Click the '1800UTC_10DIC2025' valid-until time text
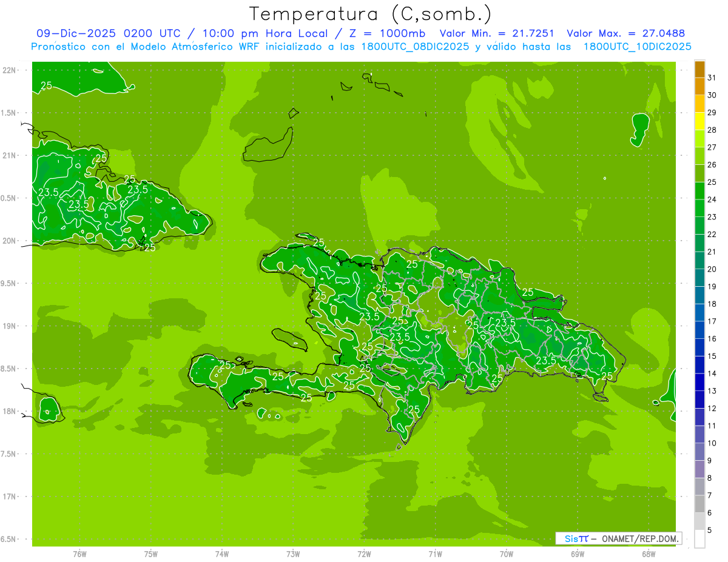 (638, 46)
